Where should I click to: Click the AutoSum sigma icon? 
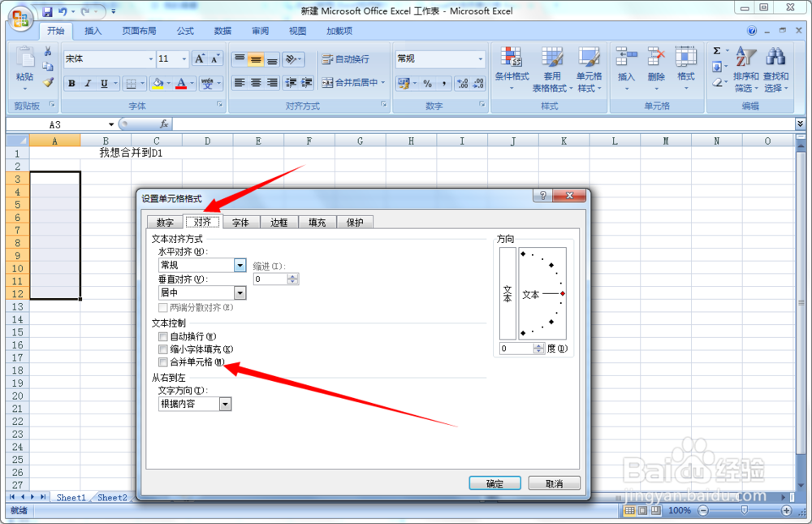pos(717,51)
